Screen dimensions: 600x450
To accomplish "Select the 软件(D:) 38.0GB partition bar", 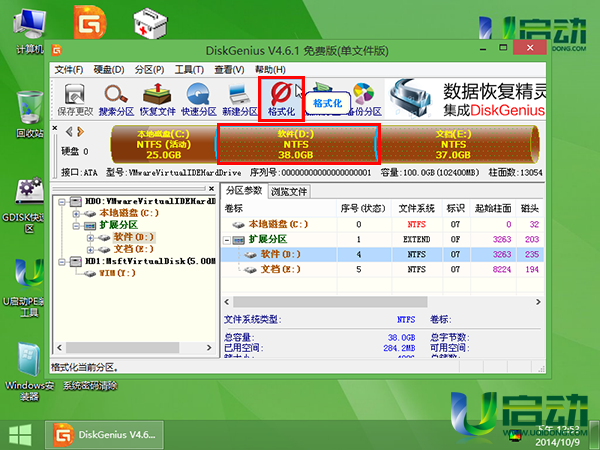I will (297, 144).
